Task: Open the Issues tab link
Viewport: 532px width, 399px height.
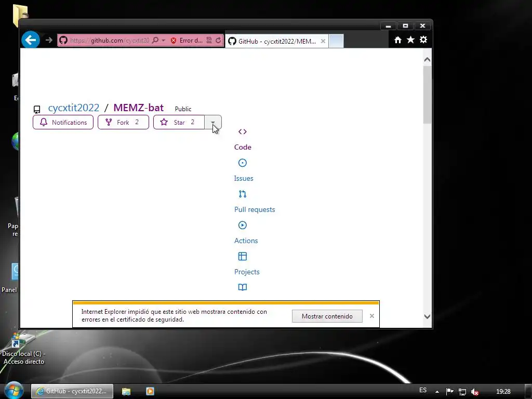Action: (244, 179)
